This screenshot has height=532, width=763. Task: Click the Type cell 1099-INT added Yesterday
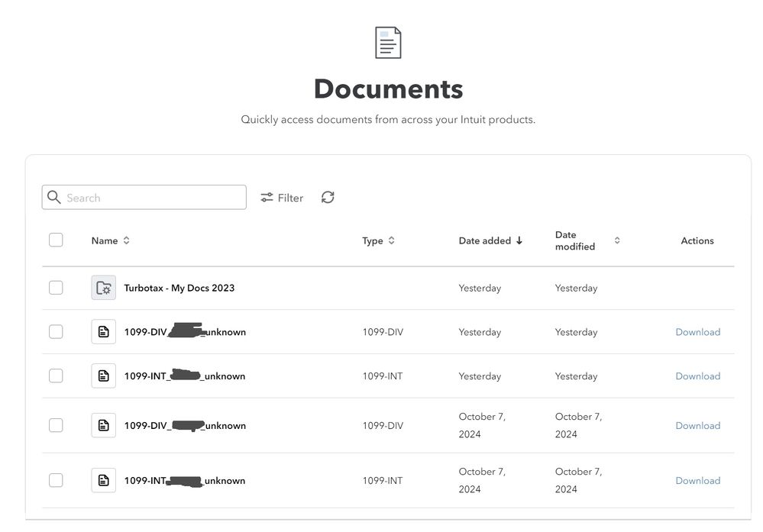click(383, 376)
